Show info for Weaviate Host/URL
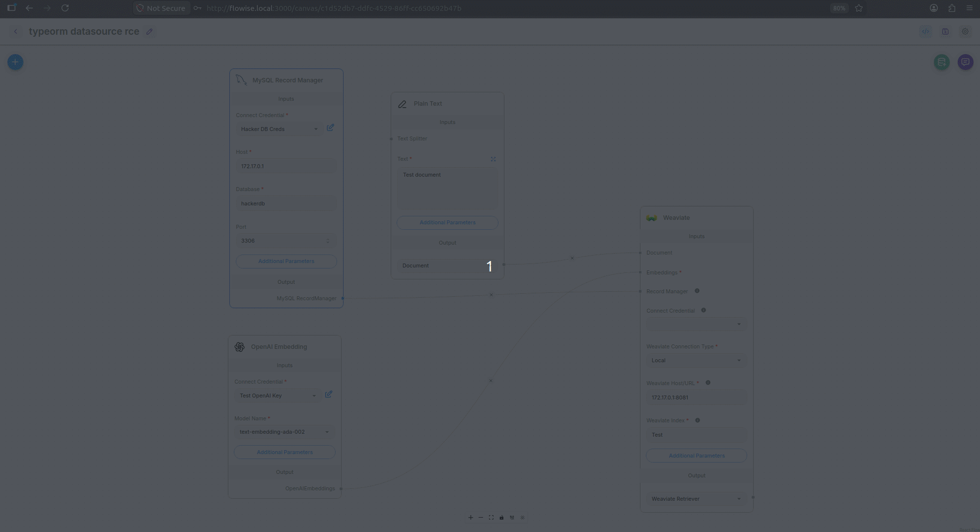980x532 pixels. [x=708, y=383]
